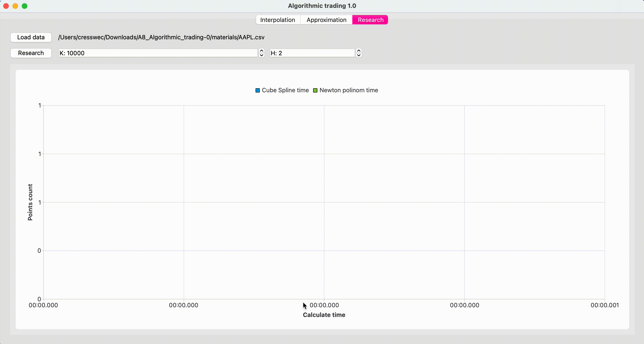Viewport: 644px width, 344px height.
Task: Decrease K value with down arrow
Action: tap(262, 55)
